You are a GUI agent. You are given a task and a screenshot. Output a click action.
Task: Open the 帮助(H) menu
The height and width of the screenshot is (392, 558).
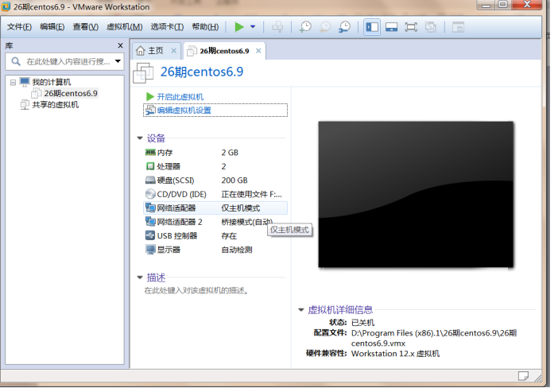tap(205, 27)
